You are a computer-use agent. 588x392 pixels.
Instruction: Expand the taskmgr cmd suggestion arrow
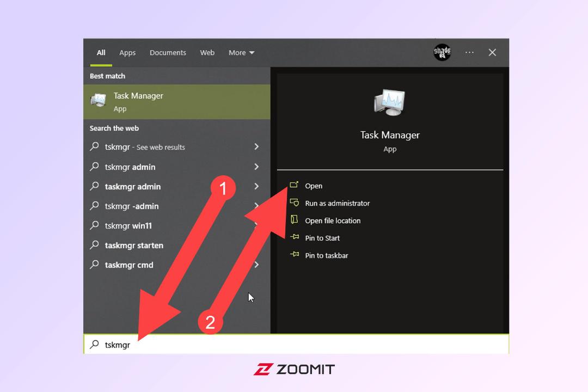[256, 265]
